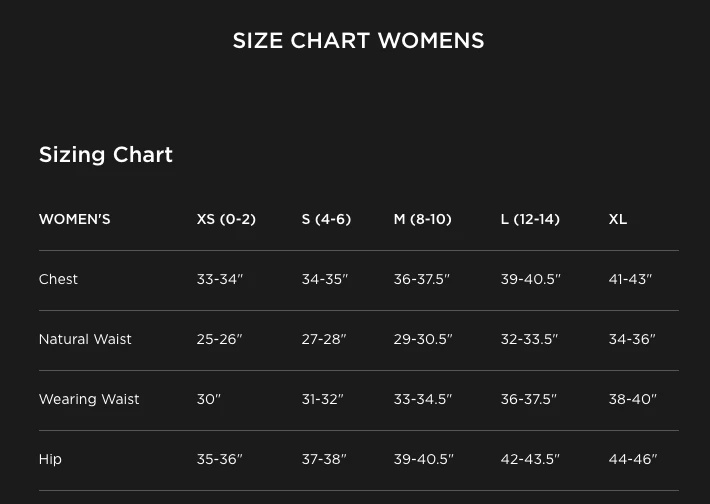Click the Chest row label
710x504 pixels.
pyautogui.click(x=58, y=279)
